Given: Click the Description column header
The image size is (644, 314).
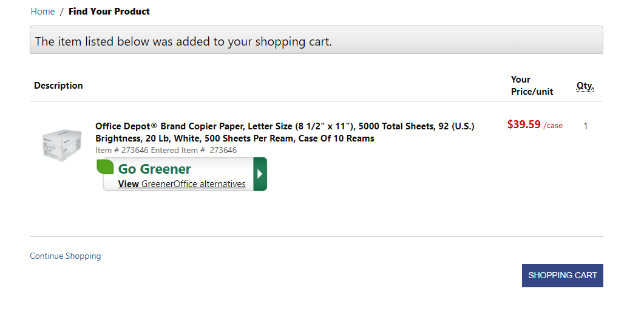Looking at the screenshot, I should pyautogui.click(x=58, y=86).
